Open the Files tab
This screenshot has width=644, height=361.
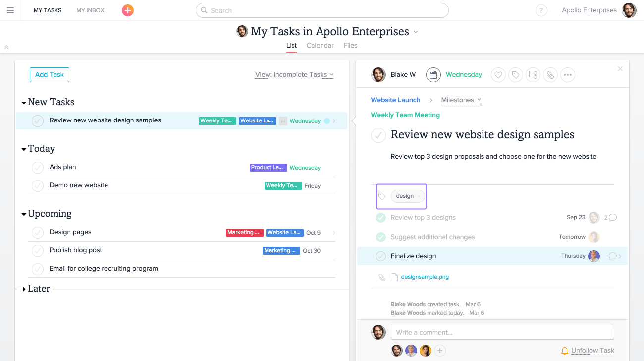point(350,46)
